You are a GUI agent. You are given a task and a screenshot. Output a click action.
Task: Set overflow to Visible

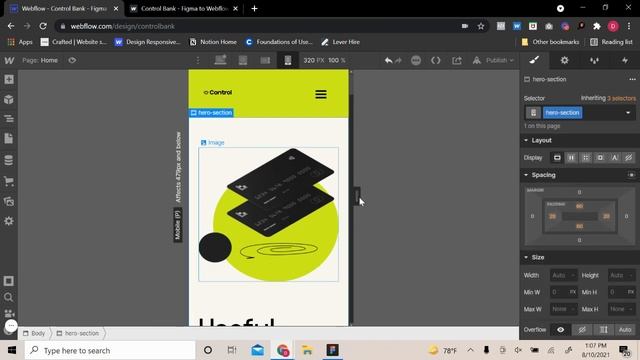pyautogui.click(x=561, y=330)
